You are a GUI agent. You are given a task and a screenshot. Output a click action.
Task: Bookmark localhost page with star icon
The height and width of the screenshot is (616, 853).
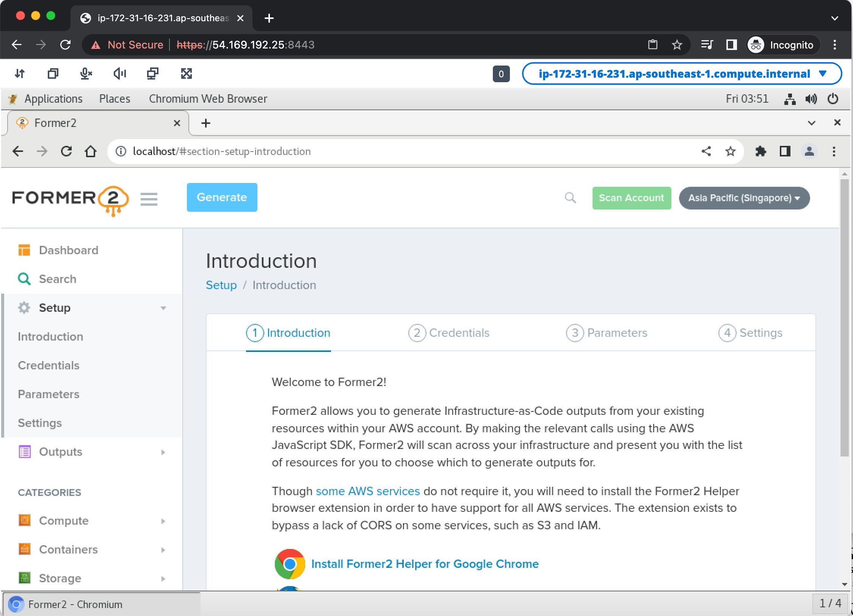pos(731,152)
